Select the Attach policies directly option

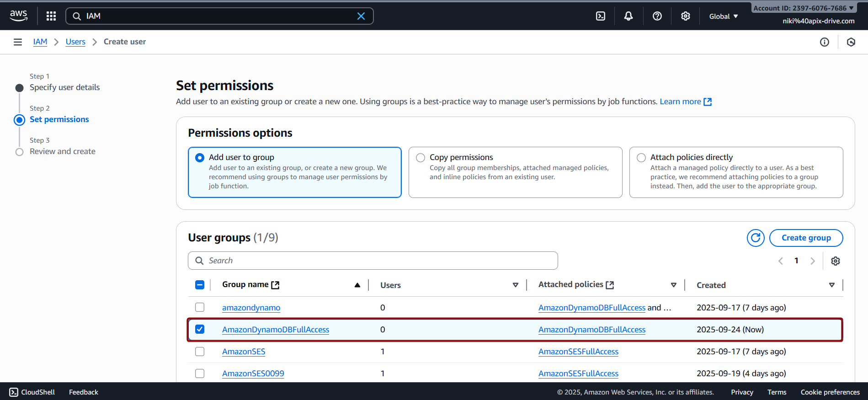point(641,158)
